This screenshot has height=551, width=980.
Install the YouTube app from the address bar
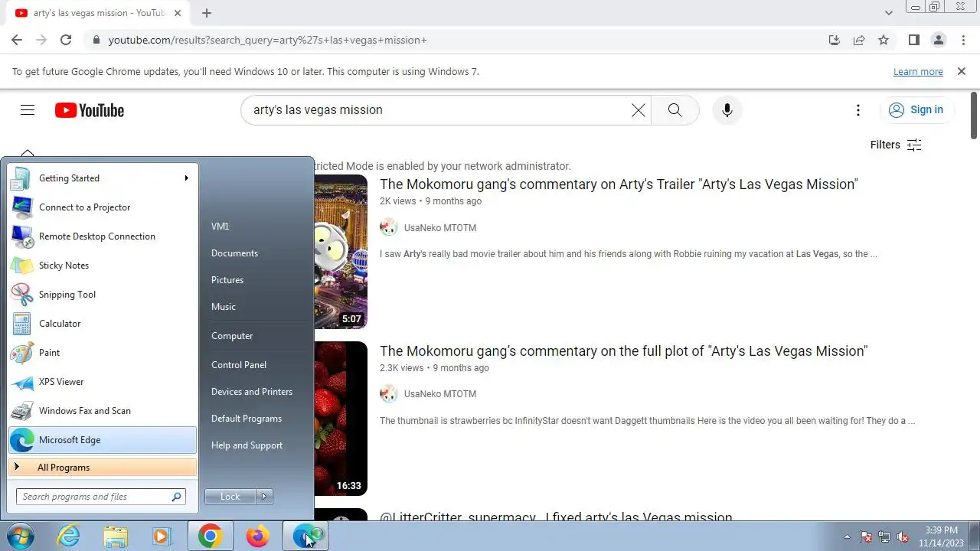(x=835, y=40)
